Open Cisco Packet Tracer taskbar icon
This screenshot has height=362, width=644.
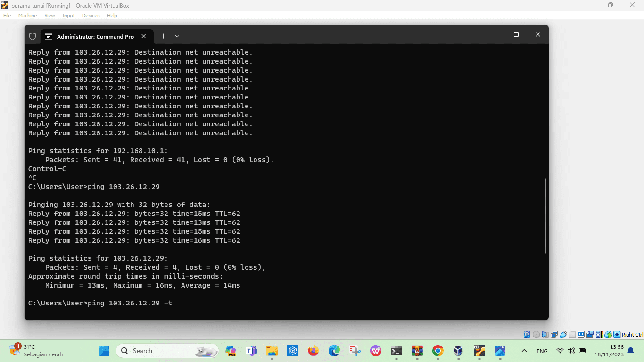point(479,351)
